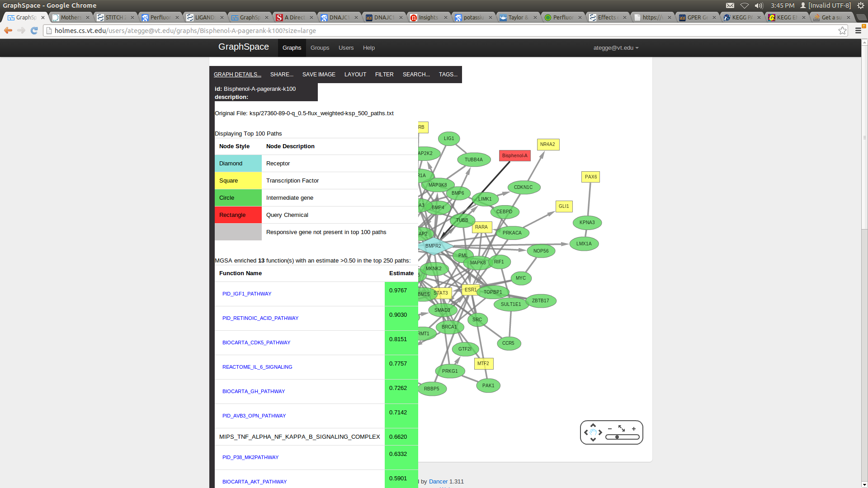Screen dimensions: 868x488
Task: Select the RARA yellow node
Action: coord(481,227)
